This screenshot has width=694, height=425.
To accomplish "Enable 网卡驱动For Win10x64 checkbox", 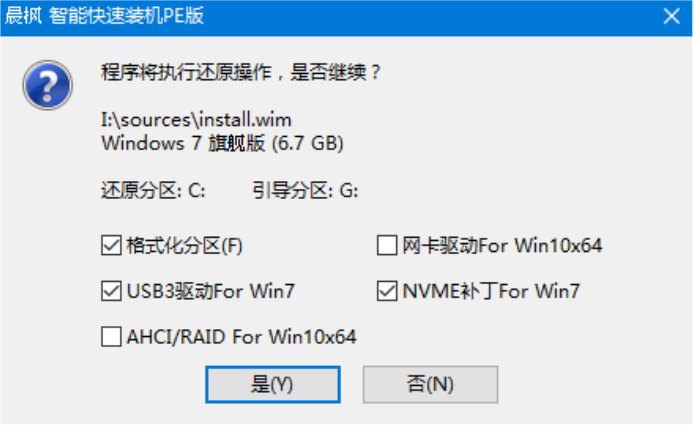I will [x=387, y=246].
